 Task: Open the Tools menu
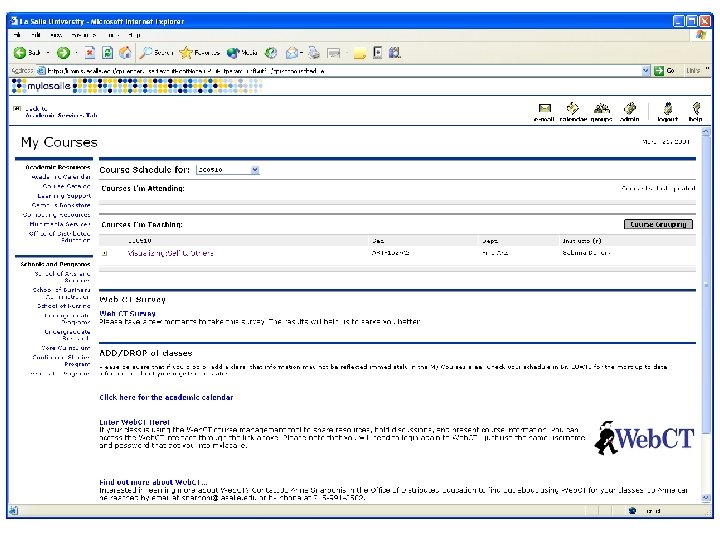111,35
